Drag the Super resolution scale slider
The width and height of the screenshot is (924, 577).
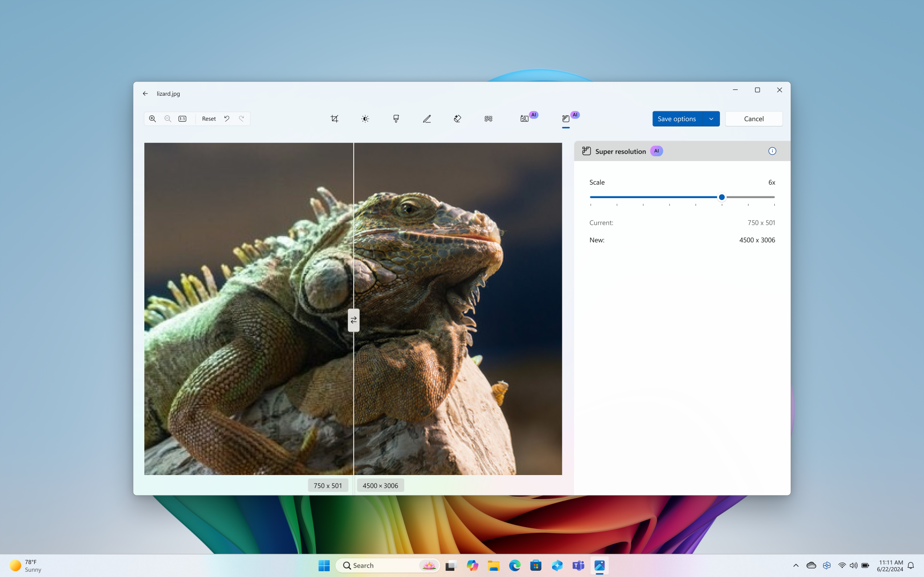722,197
